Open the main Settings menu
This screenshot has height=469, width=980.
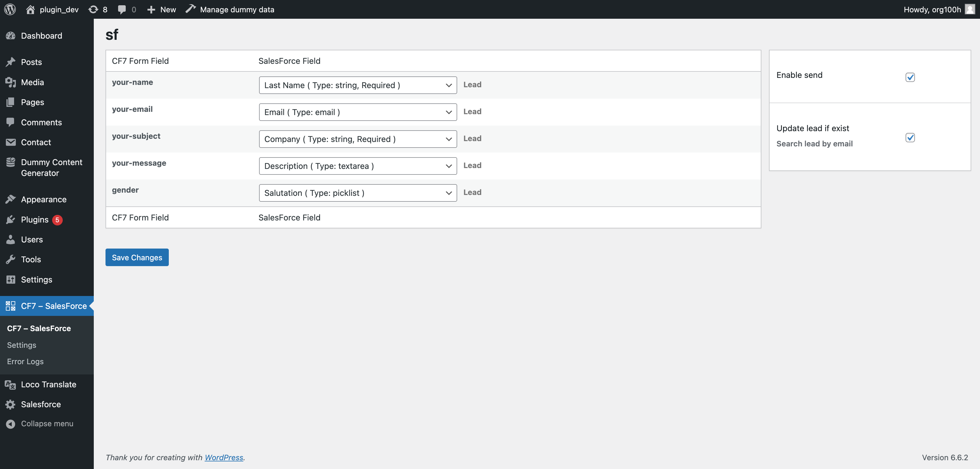(x=47, y=280)
